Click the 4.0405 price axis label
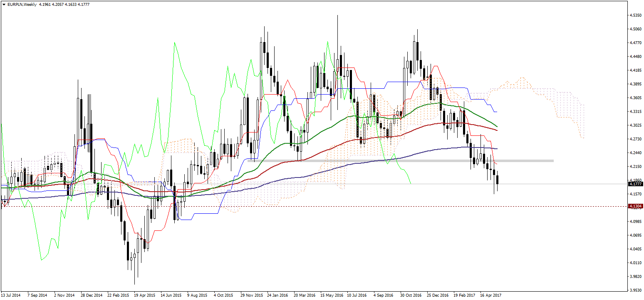 (x=635, y=249)
